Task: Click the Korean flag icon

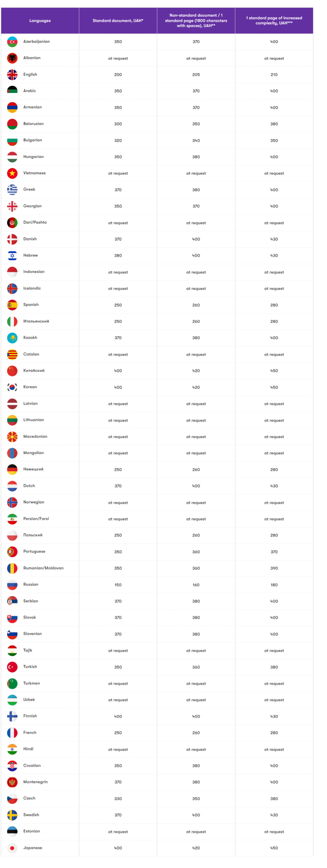Action: point(12,387)
